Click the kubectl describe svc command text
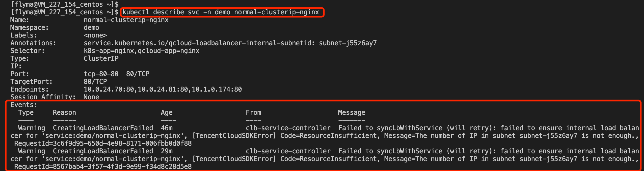 click(220, 12)
